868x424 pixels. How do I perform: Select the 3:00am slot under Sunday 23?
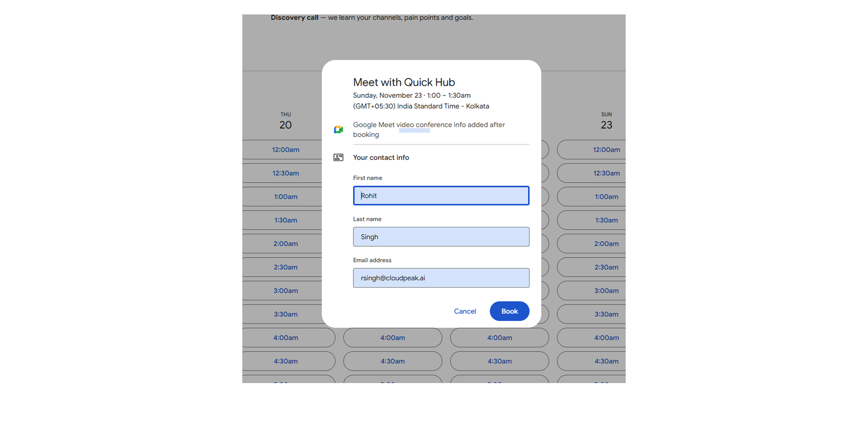tap(606, 291)
